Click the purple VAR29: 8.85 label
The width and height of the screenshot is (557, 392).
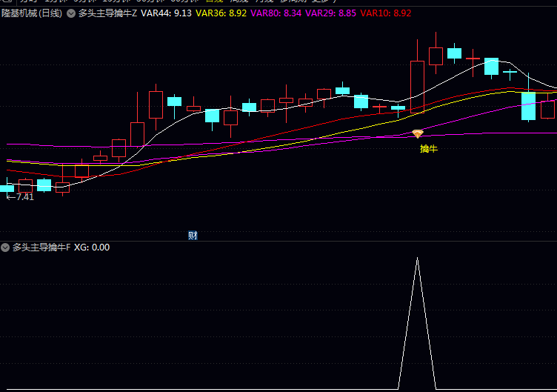pyautogui.click(x=331, y=13)
